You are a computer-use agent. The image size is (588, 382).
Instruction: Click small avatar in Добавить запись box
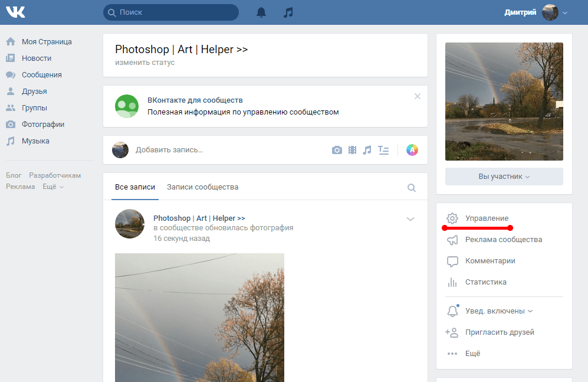click(x=120, y=150)
